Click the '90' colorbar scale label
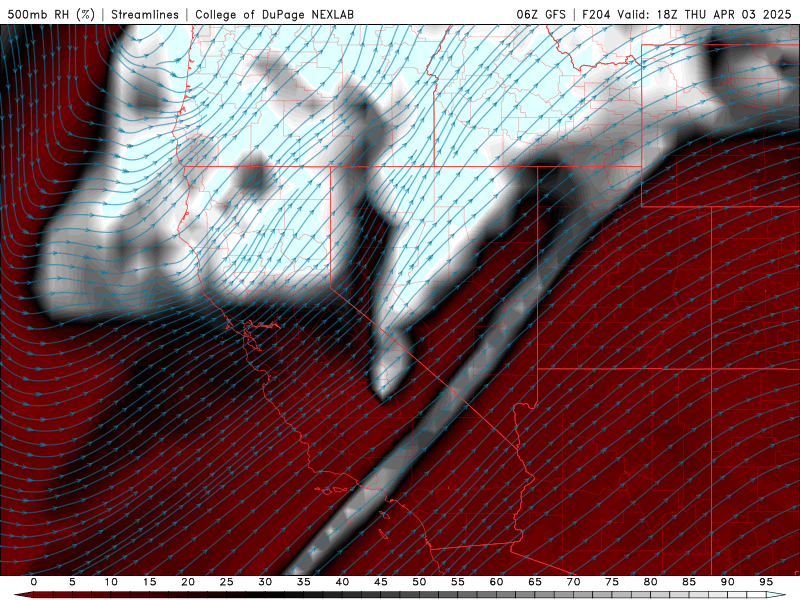 pyautogui.click(x=728, y=582)
